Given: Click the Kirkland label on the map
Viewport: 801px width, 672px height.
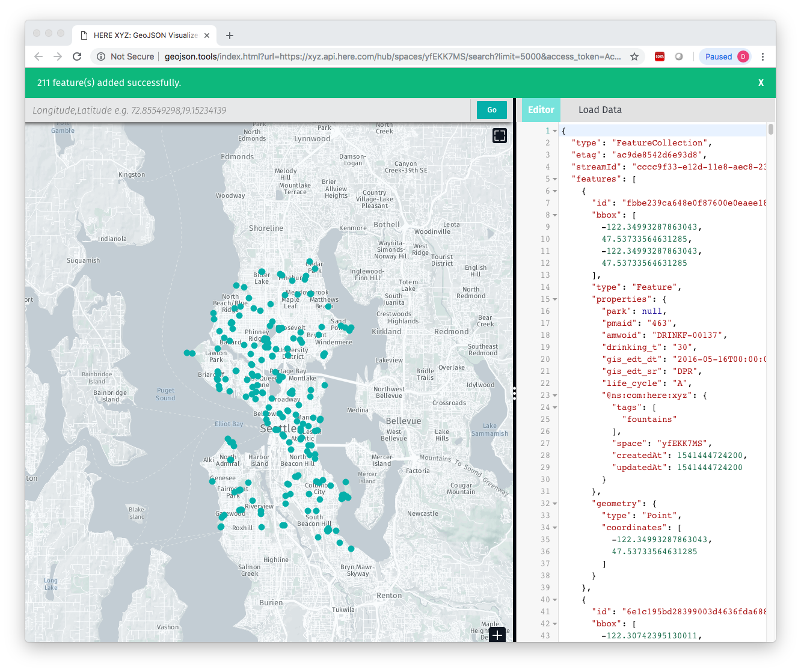Looking at the screenshot, I should [387, 331].
